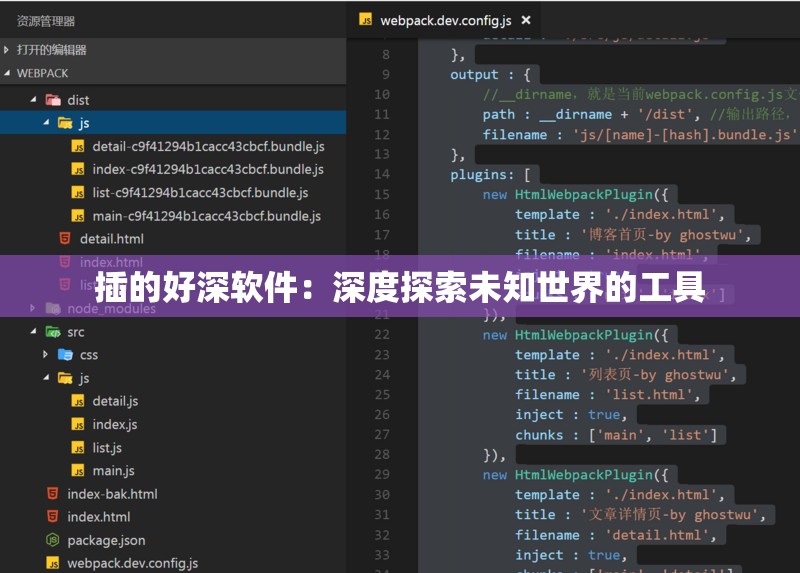
Task: Click the 'plugins: [' code line
Action: click(x=490, y=175)
